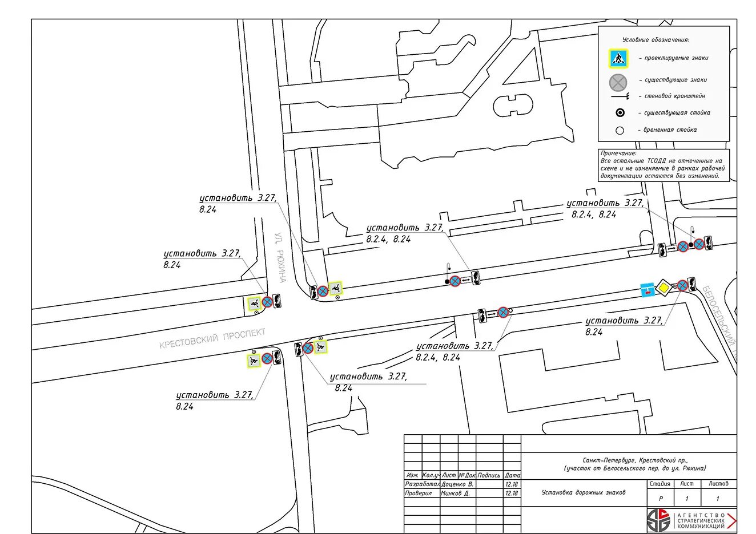Image resolution: width=756 pixels, height=534 pixels.
Task: Select the no-stopping sign at the northwest intersection corner
Action: coord(267,302)
